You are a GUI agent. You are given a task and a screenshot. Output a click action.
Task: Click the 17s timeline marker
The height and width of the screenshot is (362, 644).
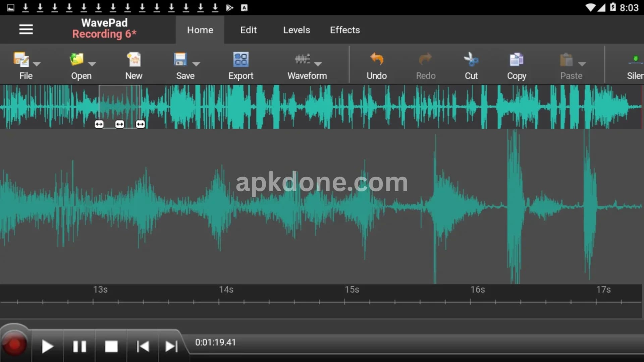[603, 289]
